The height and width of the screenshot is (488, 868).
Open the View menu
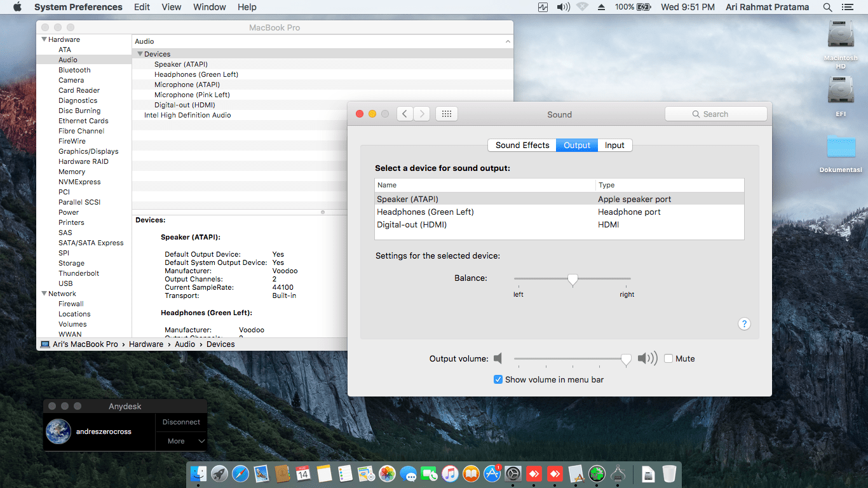pyautogui.click(x=172, y=7)
